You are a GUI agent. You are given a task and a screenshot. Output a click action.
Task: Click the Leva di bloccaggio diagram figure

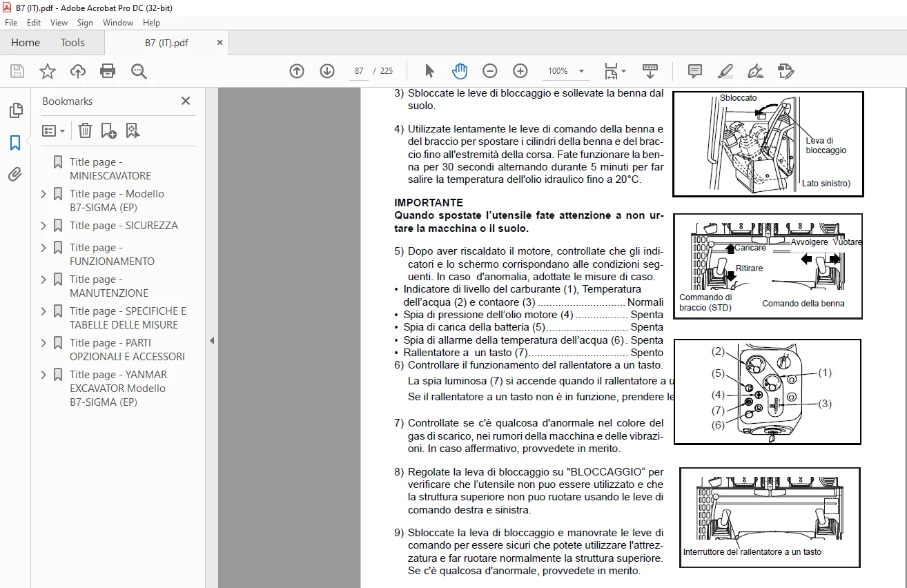768,144
